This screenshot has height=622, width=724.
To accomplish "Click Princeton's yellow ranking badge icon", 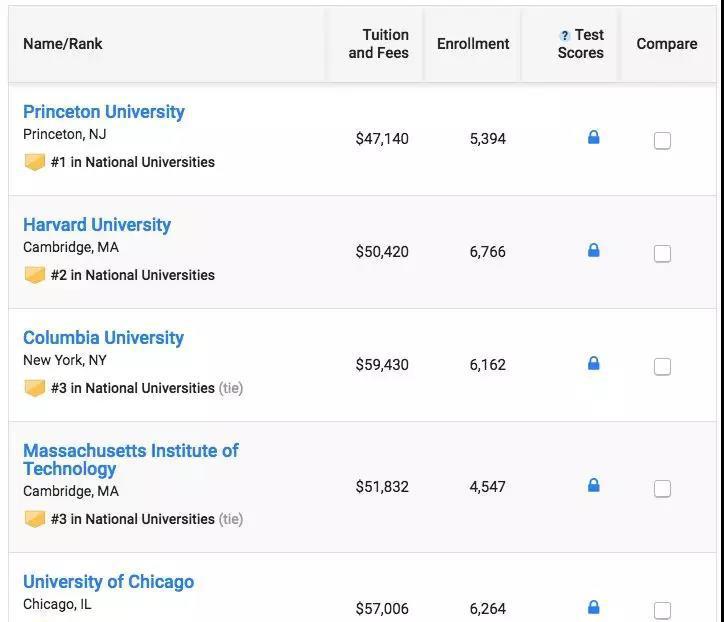I will point(35,162).
